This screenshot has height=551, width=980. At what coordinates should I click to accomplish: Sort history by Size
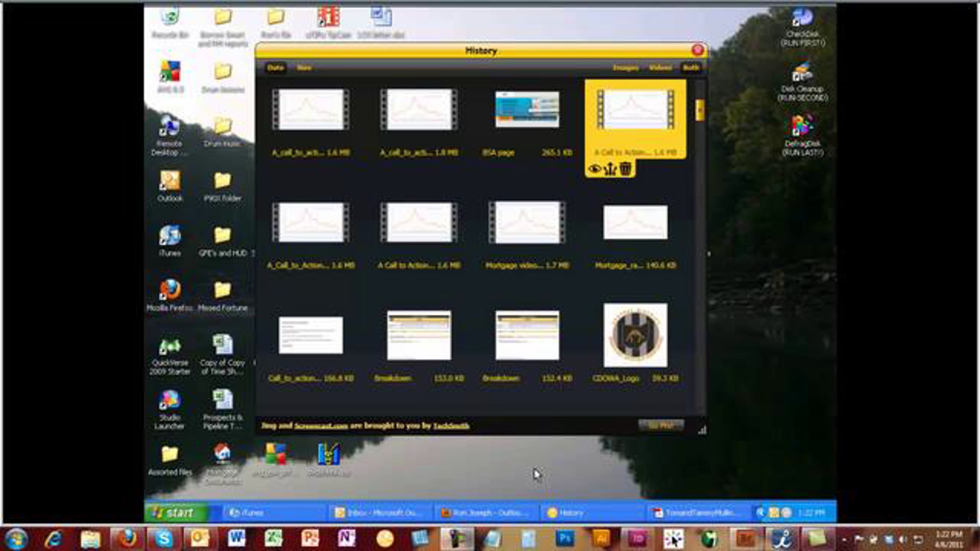[x=304, y=68]
